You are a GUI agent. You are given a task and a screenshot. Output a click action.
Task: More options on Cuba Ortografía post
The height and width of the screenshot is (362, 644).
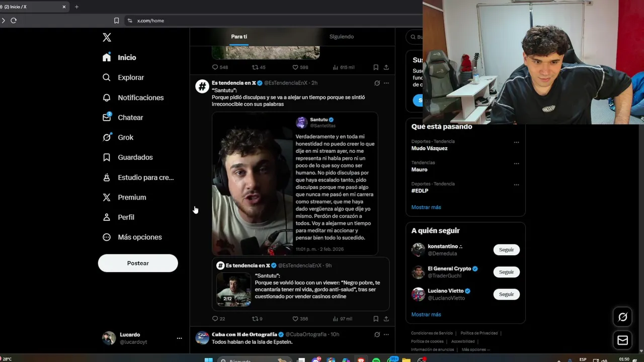tap(386, 334)
